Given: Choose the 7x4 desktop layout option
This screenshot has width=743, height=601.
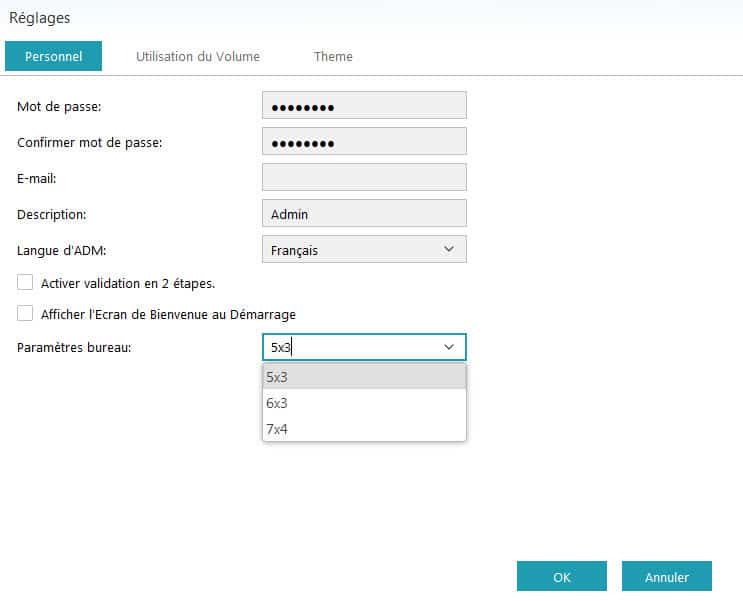Looking at the screenshot, I should tap(364, 429).
